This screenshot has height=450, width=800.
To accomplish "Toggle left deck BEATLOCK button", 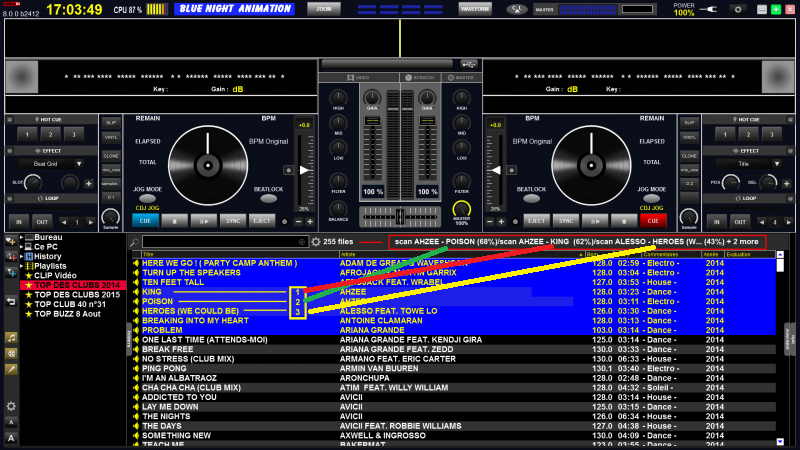I will (268, 198).
